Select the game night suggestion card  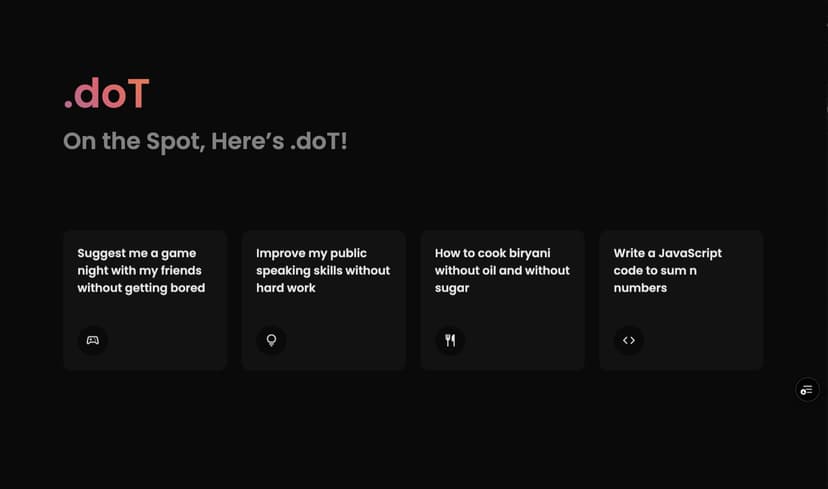145,300
